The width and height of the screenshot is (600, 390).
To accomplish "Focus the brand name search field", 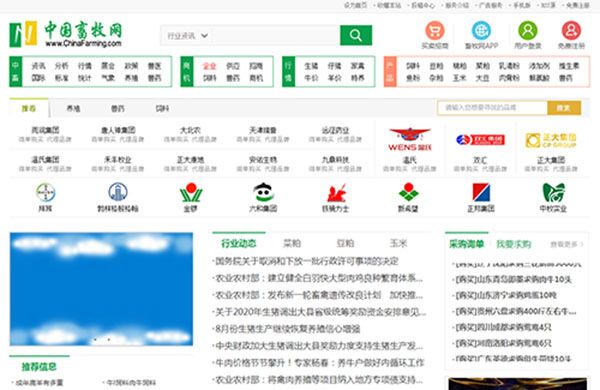I will coord(492,108).
